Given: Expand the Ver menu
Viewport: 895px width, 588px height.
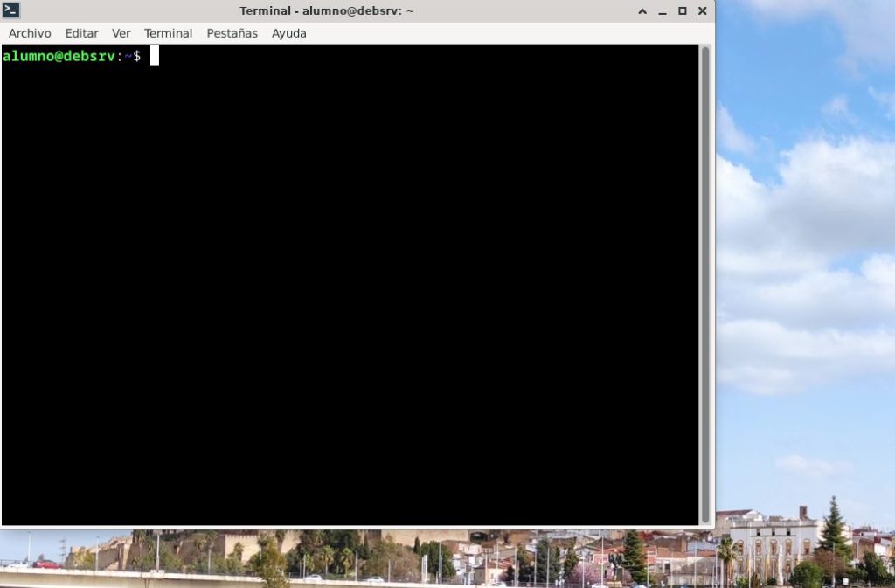Looking at the screenshot, I should [121, 33].
